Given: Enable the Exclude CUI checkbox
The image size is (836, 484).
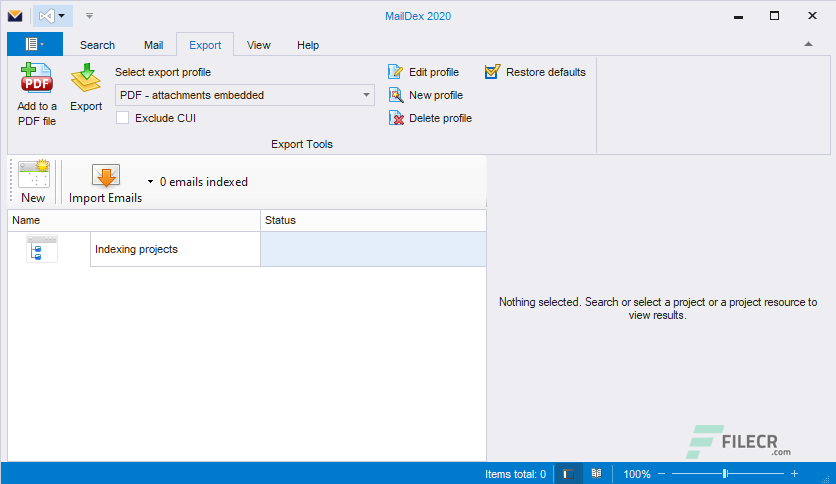Looking at the screenshot, I should click(123, 118).
